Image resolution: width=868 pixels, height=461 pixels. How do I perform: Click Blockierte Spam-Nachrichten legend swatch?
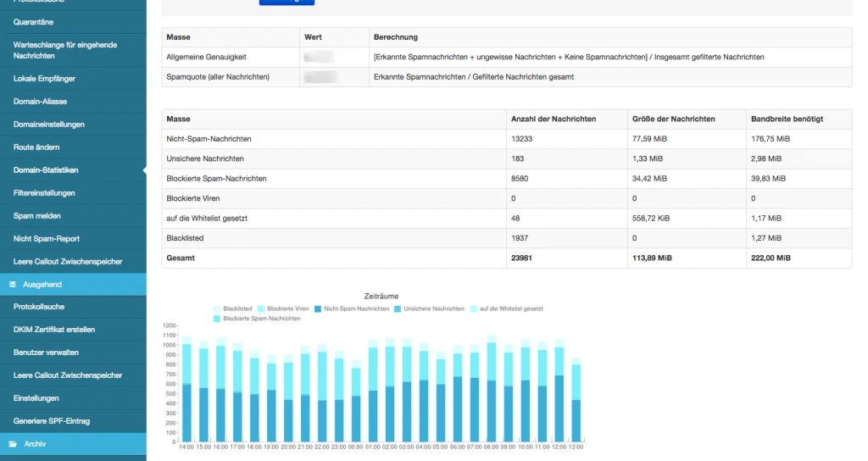coord(217,318)
